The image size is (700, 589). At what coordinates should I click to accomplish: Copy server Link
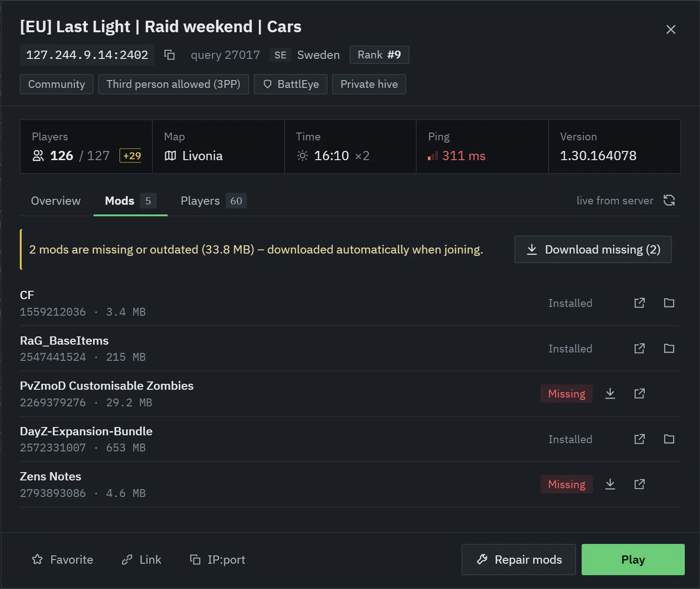[x=141, y=560]
